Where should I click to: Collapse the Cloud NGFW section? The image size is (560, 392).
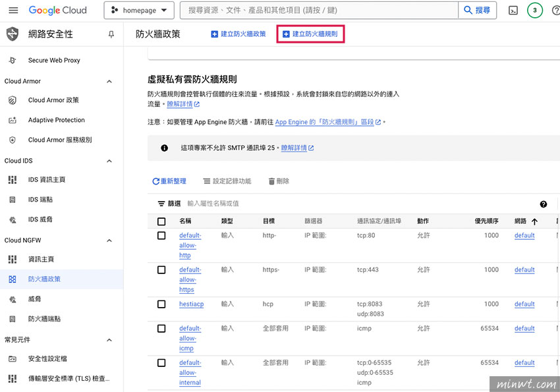tap(109, 240)
